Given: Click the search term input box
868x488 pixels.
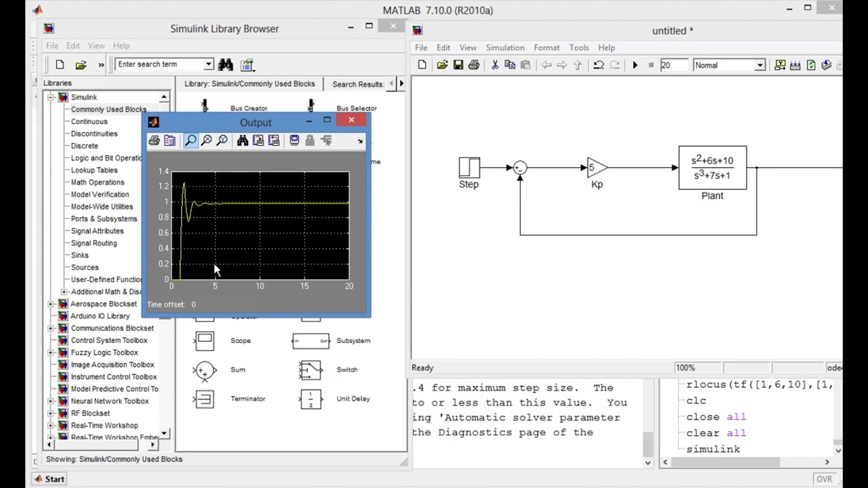Looking at the screenshot, I should tap(159, 64).
